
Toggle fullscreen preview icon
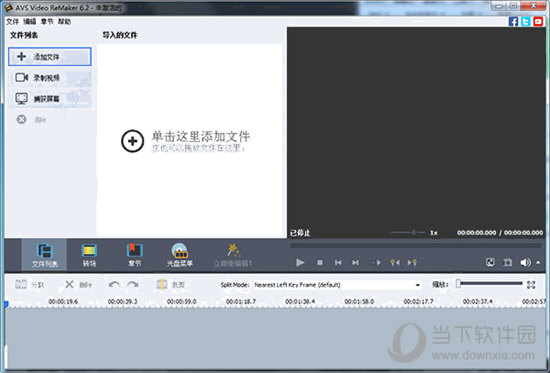[x=490, y=262]
